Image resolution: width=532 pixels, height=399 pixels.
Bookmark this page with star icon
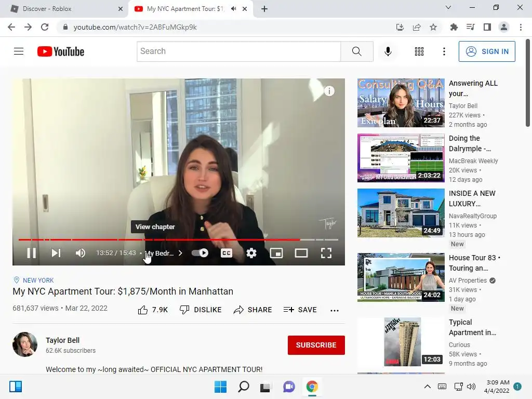pyautogui.click(x=433, y=27)
